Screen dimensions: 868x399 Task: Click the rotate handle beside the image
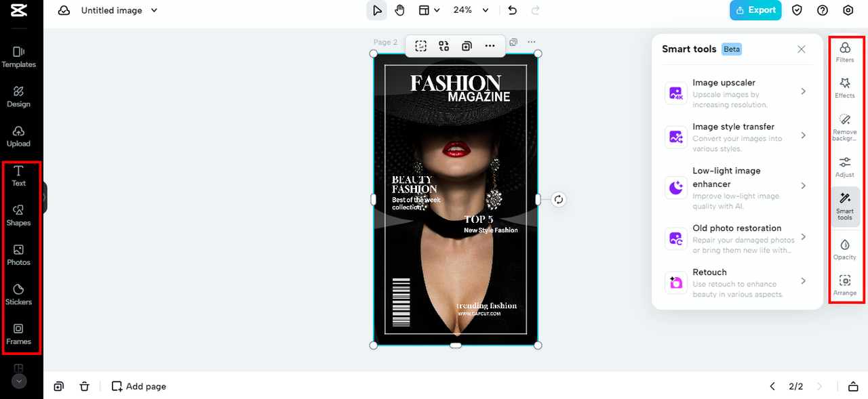pos(558,199)
